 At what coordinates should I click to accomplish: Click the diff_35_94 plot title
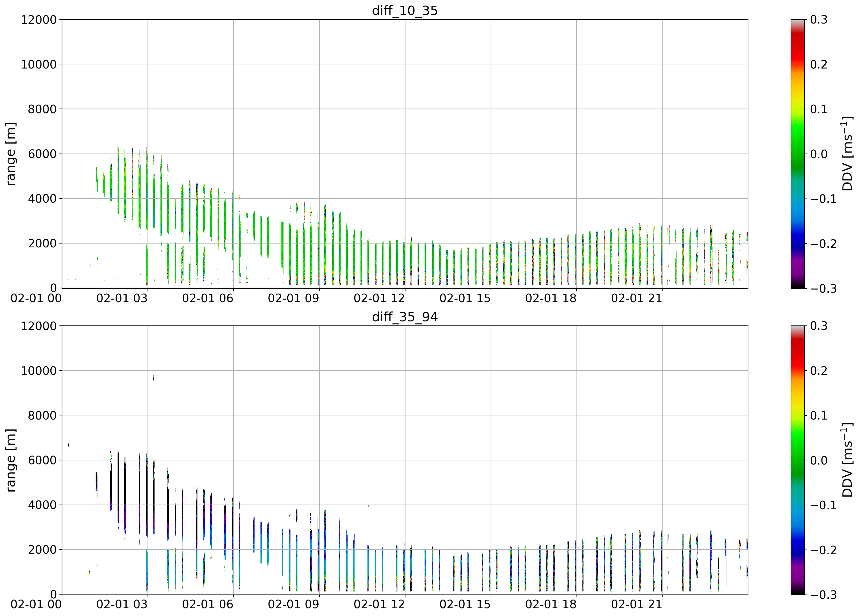point(405,317)
